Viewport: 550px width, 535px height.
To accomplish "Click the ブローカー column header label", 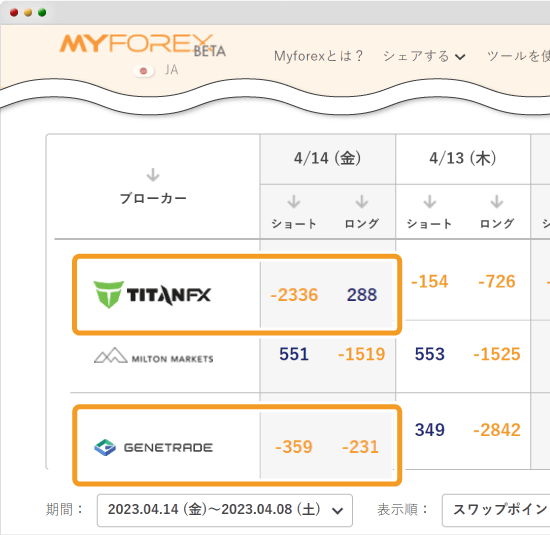I will (153, 199).
